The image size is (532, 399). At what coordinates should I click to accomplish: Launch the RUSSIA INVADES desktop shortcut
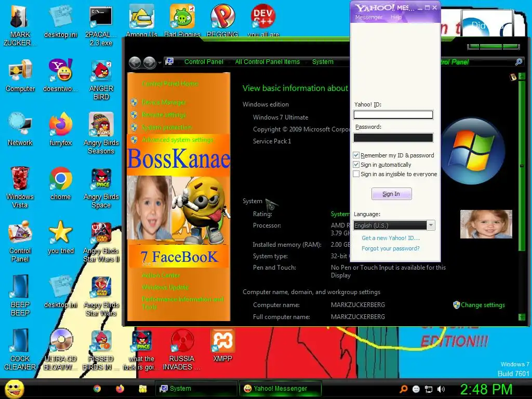[182, 350]
